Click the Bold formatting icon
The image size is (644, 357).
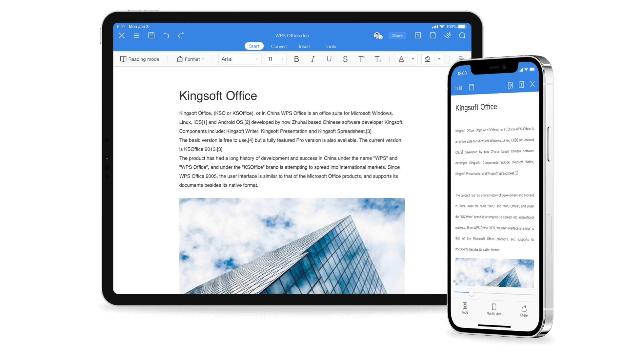(x=296, y=59)
